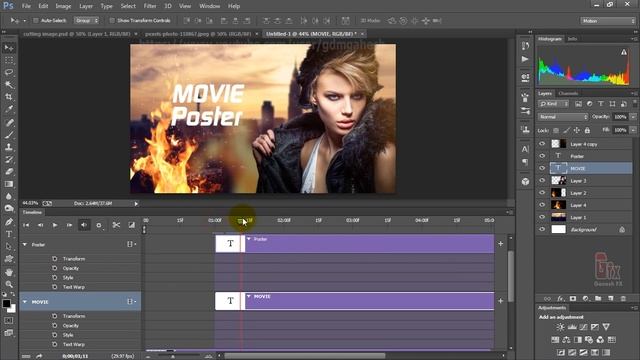Open the Group auto-select dropdown

86,20
